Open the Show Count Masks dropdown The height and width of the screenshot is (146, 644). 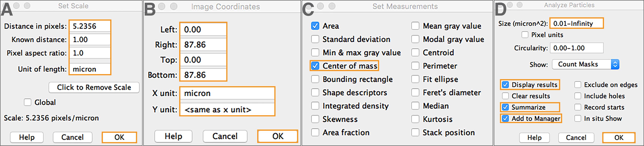click(585, 64)
